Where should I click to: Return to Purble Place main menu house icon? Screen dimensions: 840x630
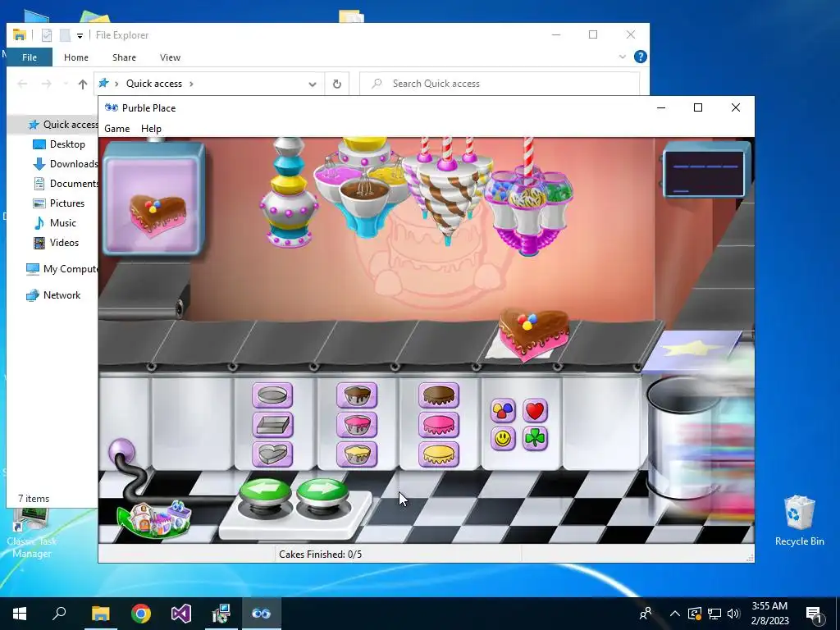(x=154, y=518)
